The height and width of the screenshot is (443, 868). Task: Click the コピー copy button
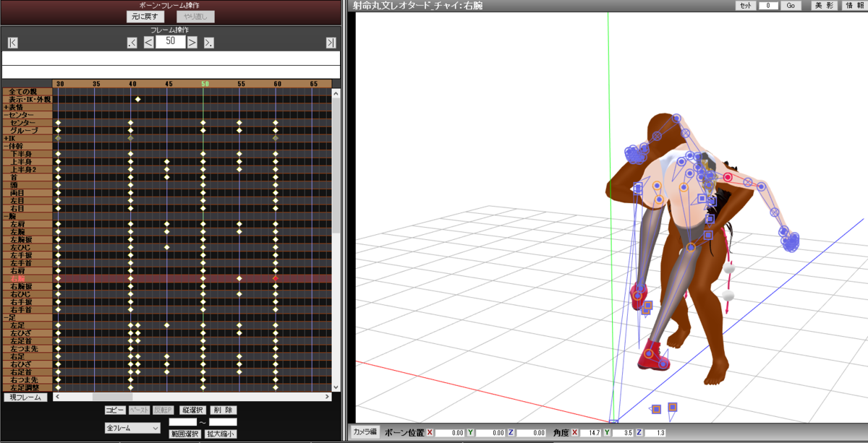click(115, 410)
